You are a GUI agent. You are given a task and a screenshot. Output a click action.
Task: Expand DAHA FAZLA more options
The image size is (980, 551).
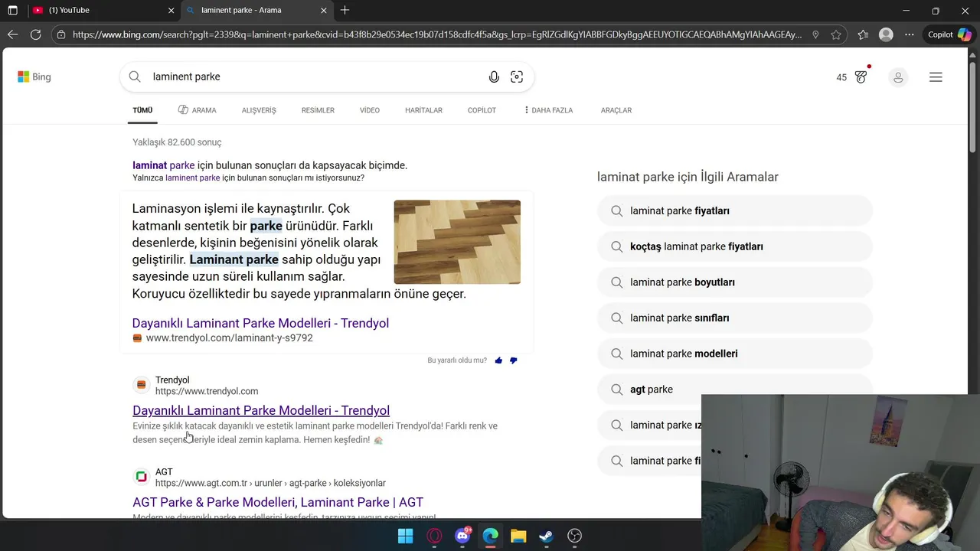pos(548,110)
